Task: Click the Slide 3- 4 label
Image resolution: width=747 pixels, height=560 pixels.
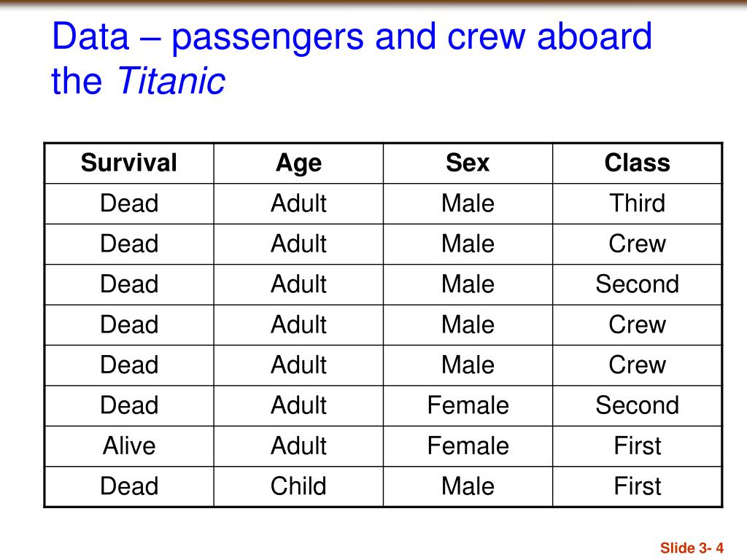Action: [x=692, y=548]
